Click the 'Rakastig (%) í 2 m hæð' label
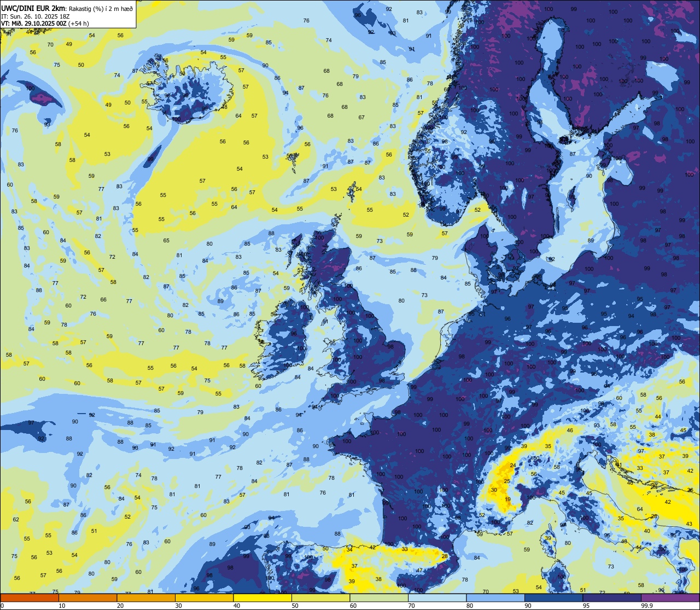The height and width of the screenshot is (610, 700). click(x=100, y=9)
